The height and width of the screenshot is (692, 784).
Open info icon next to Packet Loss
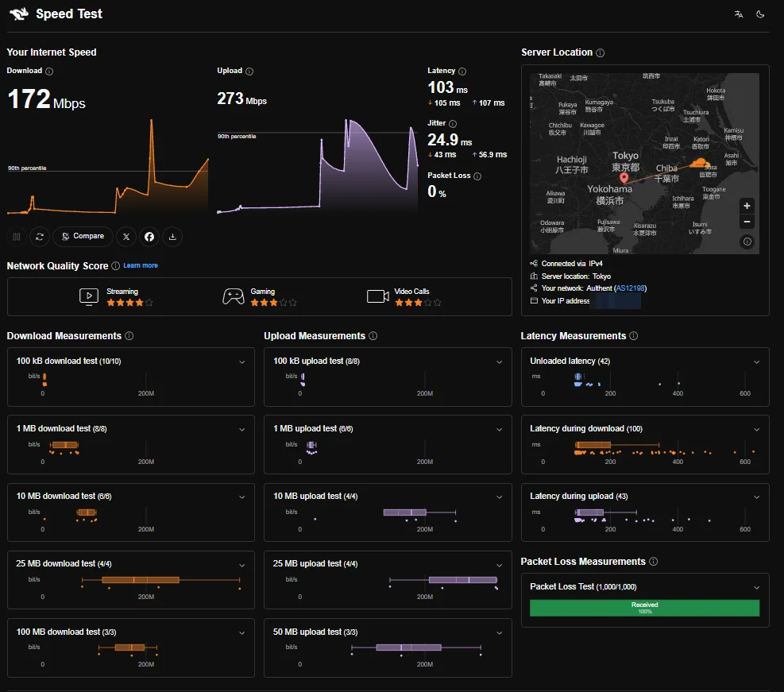tap(477, 176)
